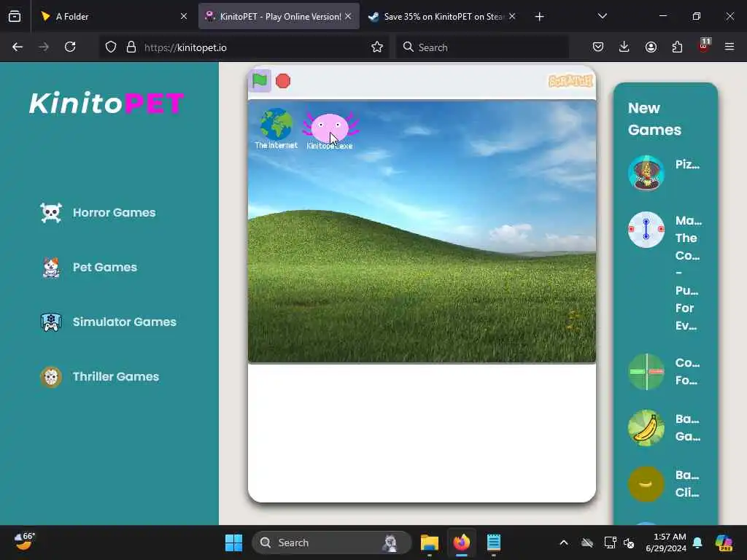The width and height of the screenshot is (747, 560).
Task: Go forward to next page
Action: [x=44, y=47]
